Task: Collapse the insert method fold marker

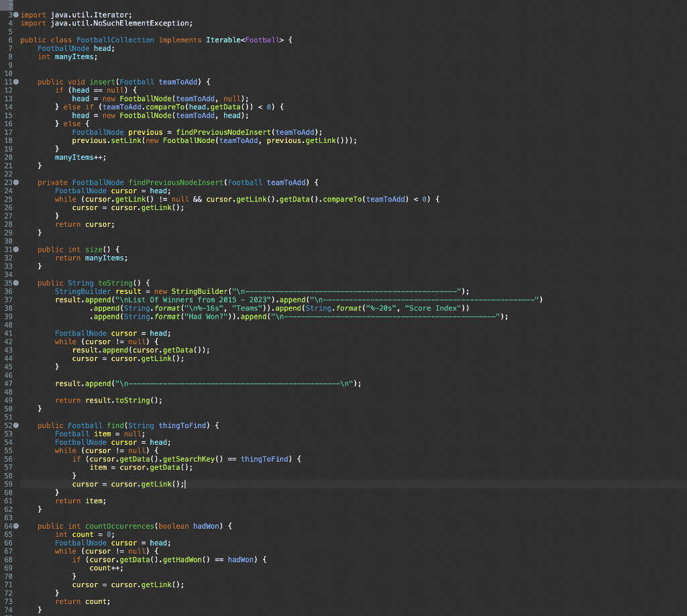Action: pos(16,82)
